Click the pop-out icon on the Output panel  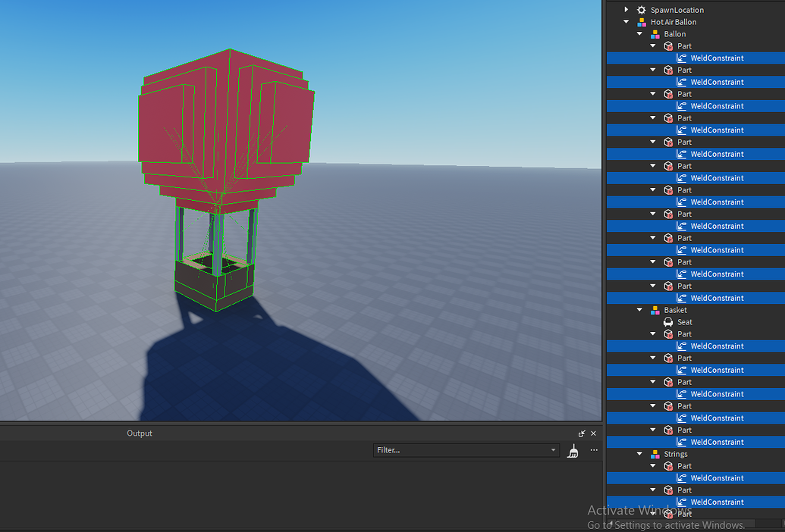click(x=582, y=433)
